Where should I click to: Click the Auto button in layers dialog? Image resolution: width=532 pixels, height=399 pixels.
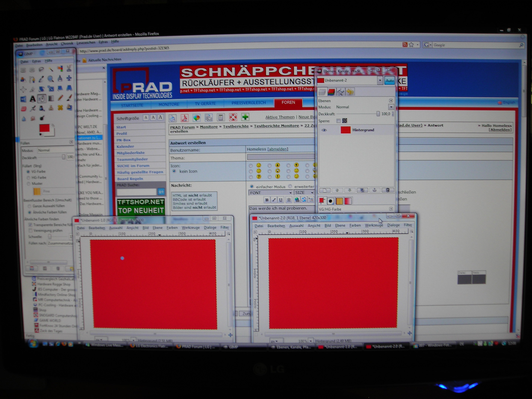[389, 80]
